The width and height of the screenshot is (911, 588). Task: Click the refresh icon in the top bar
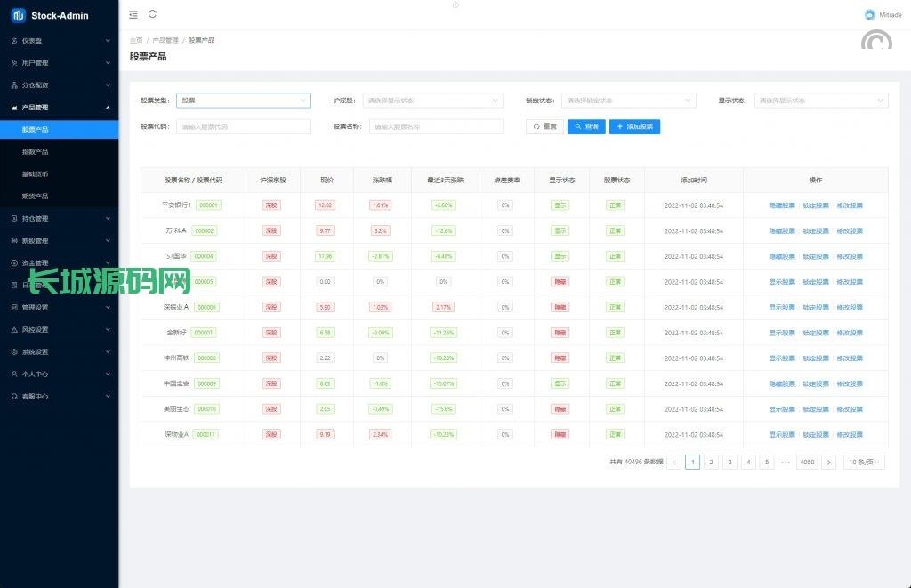pyautogui.click(x=153, y=14)
